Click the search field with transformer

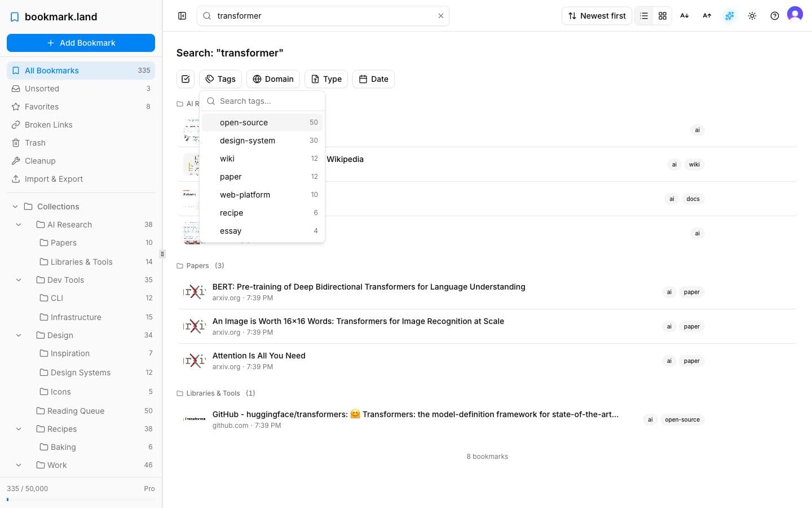pos(323,16)
